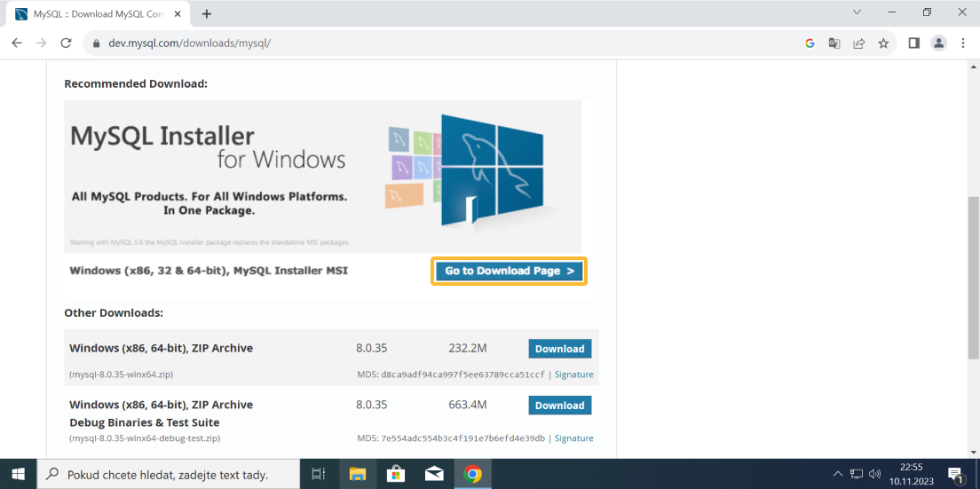Expand the tab search chevron
Screen dimensions: 980x489
857,12
